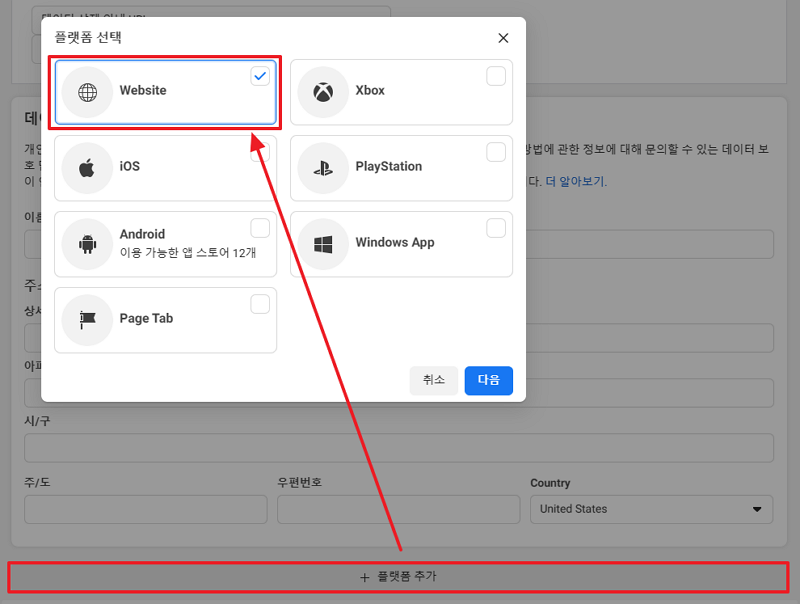Uncheck the Website platform checkbox
800x604 pixels.
(260, 76)
